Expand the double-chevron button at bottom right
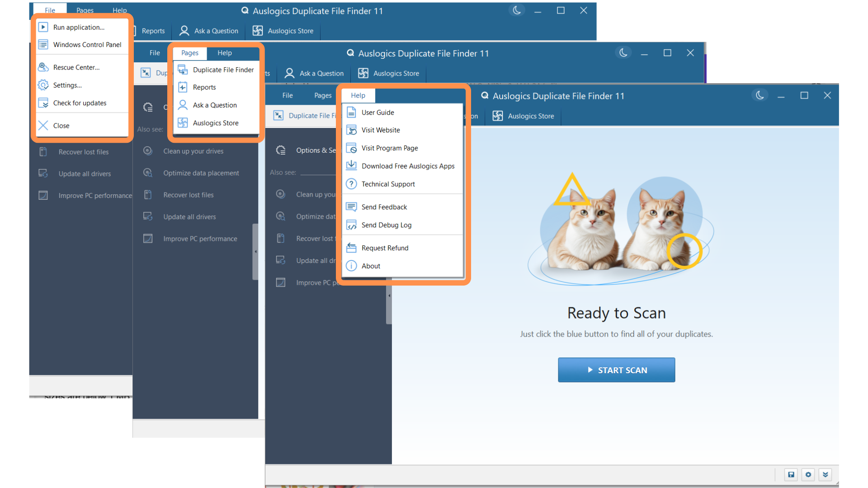 coord(825,474)
